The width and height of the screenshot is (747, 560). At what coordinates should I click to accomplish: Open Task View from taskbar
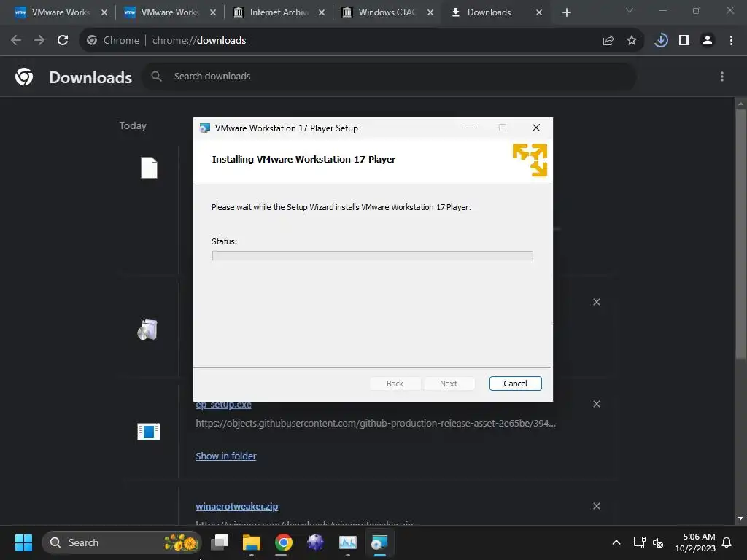[x=220, y=542]
